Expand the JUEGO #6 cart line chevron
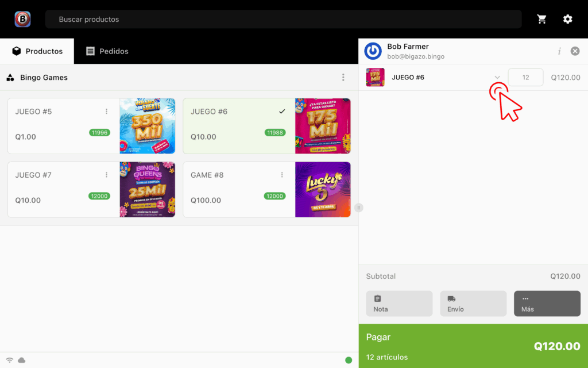The width and height of the screenshot is (588, 368). (x=497, y=78)
